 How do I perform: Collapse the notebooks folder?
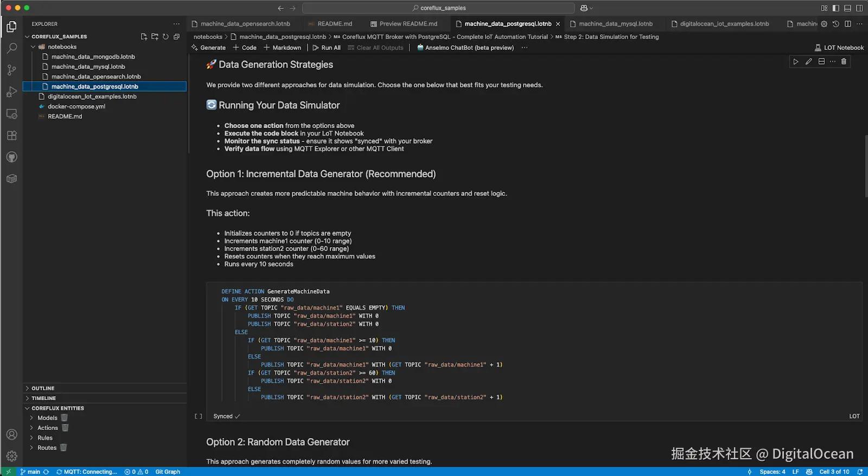pyautogui.click(x=33, y=47)
